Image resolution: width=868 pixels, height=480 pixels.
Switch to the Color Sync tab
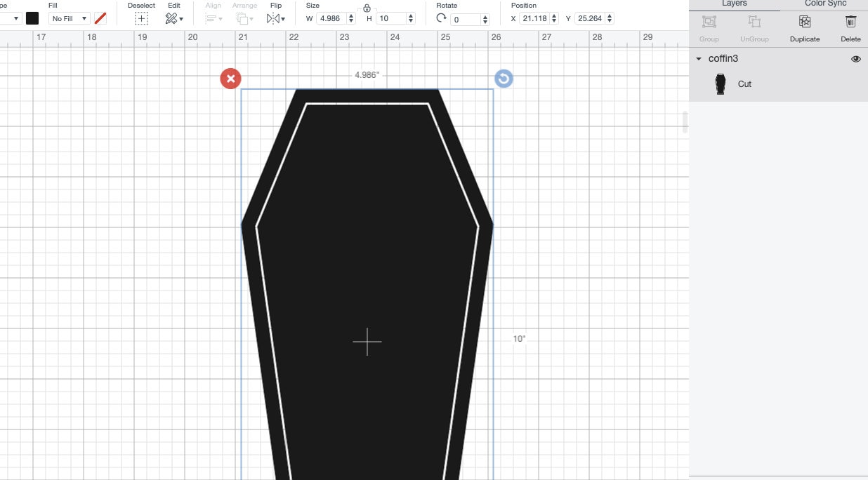point(825,4)
